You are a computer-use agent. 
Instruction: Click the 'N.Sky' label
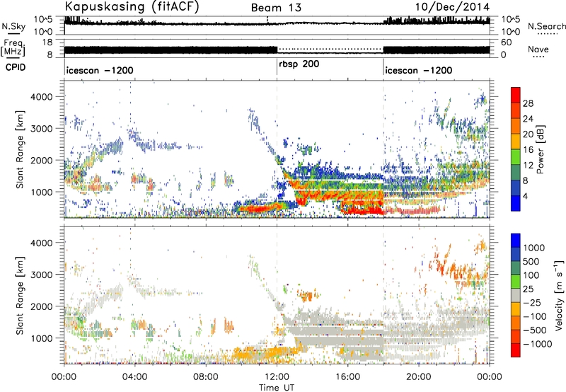pyautogui.click(x=13, y=26)
